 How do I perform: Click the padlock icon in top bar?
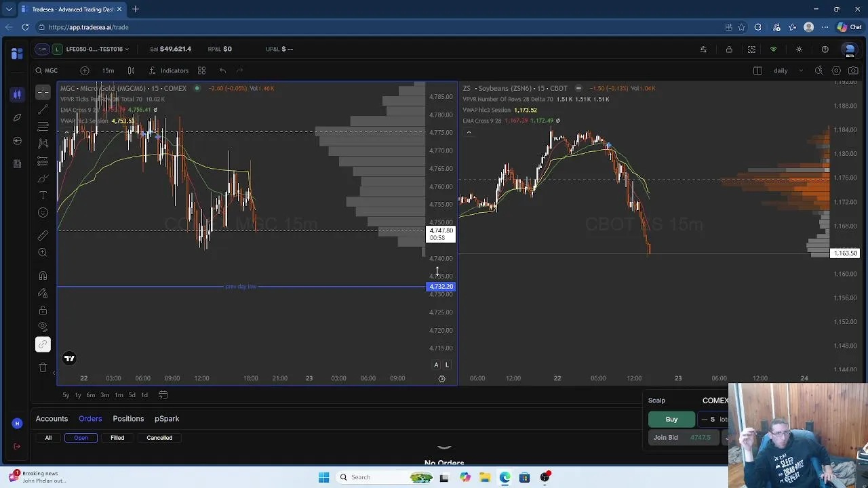[x=729, y=49]
